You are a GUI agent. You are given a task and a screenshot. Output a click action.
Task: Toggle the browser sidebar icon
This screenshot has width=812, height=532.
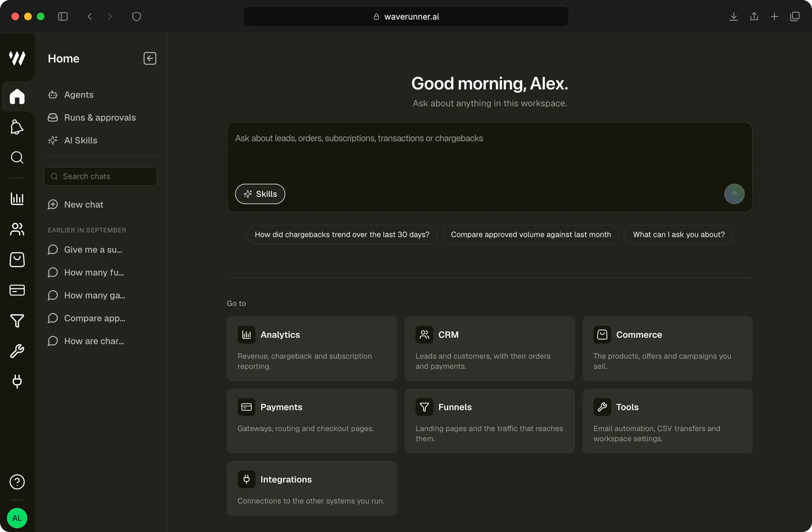click(x=63, y=17)
